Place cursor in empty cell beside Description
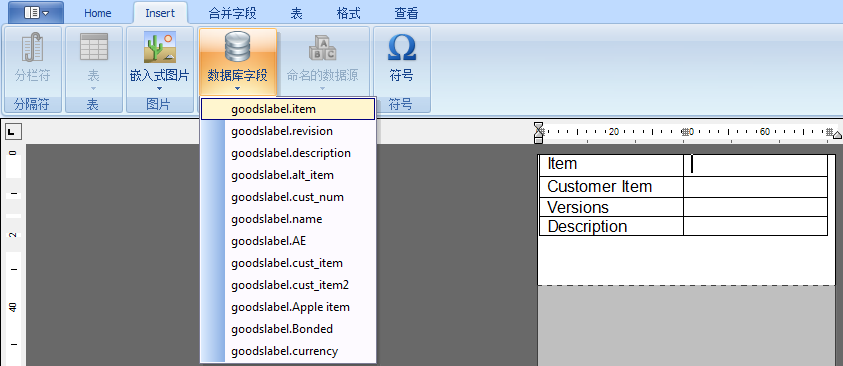 [x=755, y=226]
